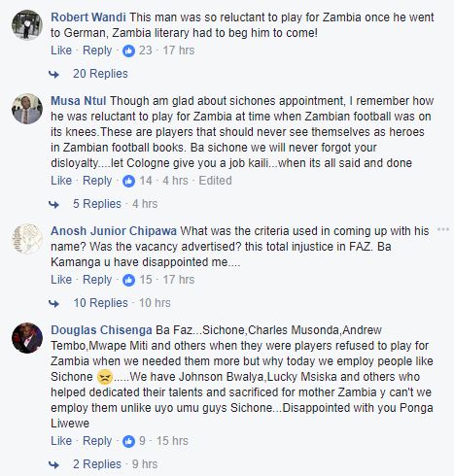Click the reply arrow icon beside 5 Replies
Image resolution: width=454 pixels, height=476 pixels.
coord(54,205)
